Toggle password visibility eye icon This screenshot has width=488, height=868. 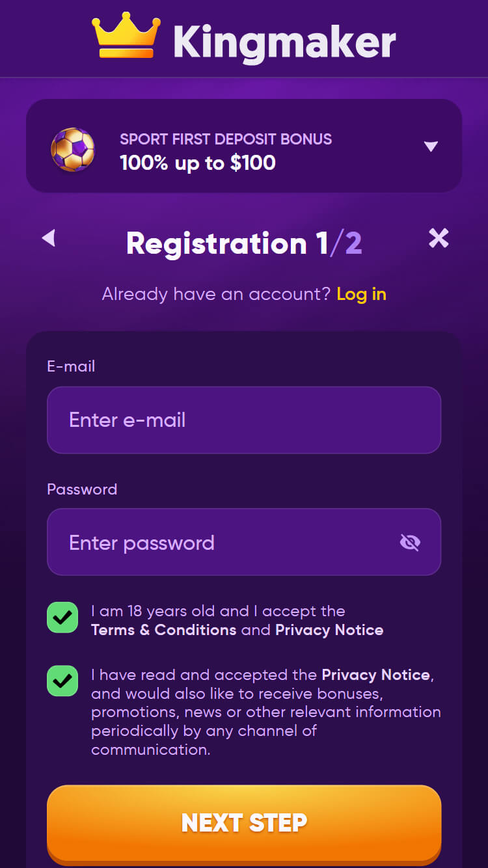coord(410,542)
